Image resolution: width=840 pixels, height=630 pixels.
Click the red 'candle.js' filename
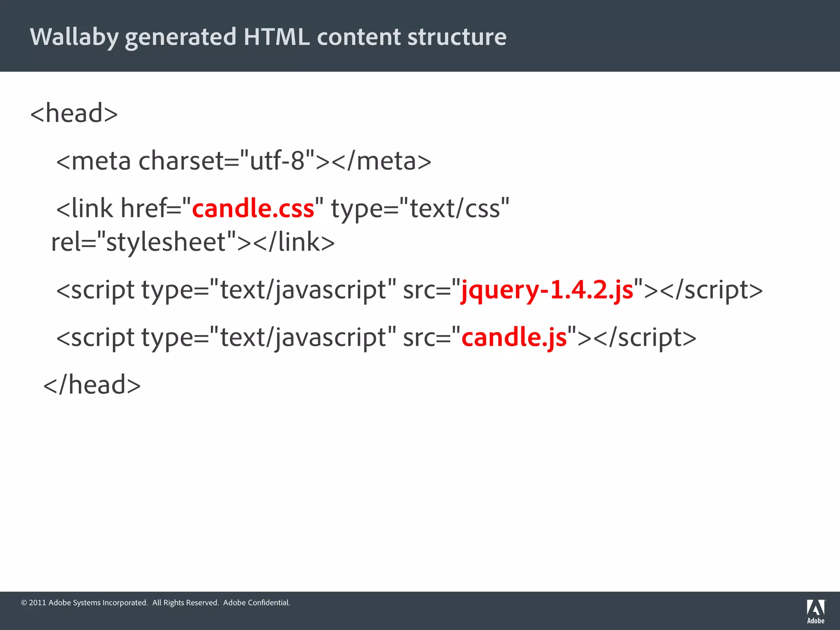pos(514,337)
